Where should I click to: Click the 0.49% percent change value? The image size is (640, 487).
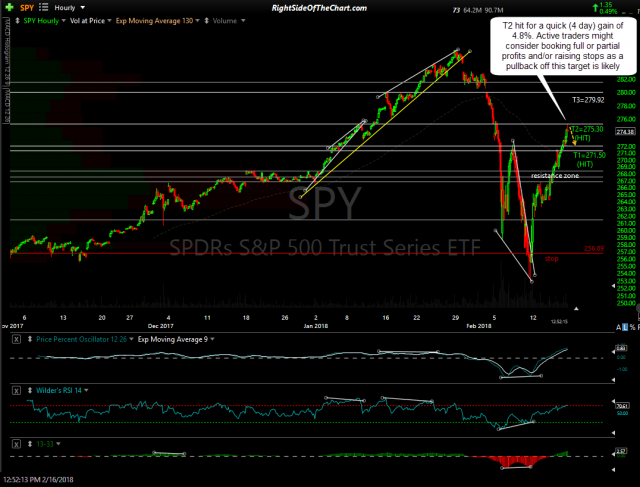608,11
